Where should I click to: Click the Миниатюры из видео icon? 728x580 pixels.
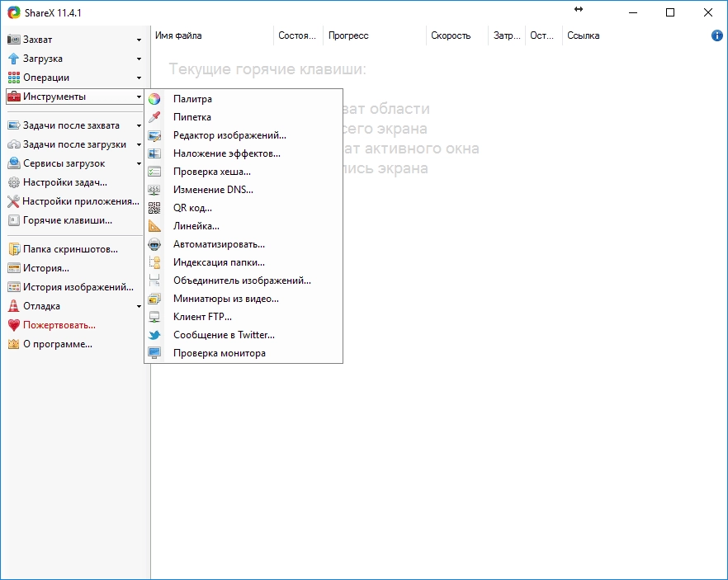click(x=154, y=299)
